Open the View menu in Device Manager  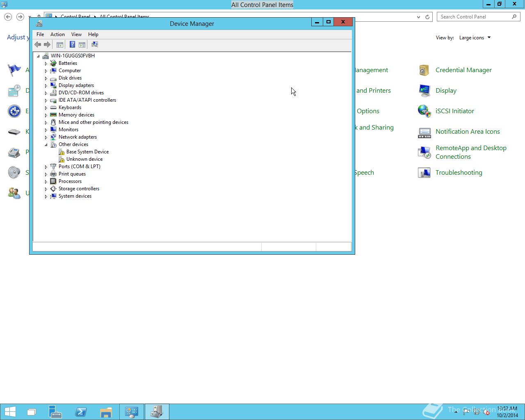76,34
